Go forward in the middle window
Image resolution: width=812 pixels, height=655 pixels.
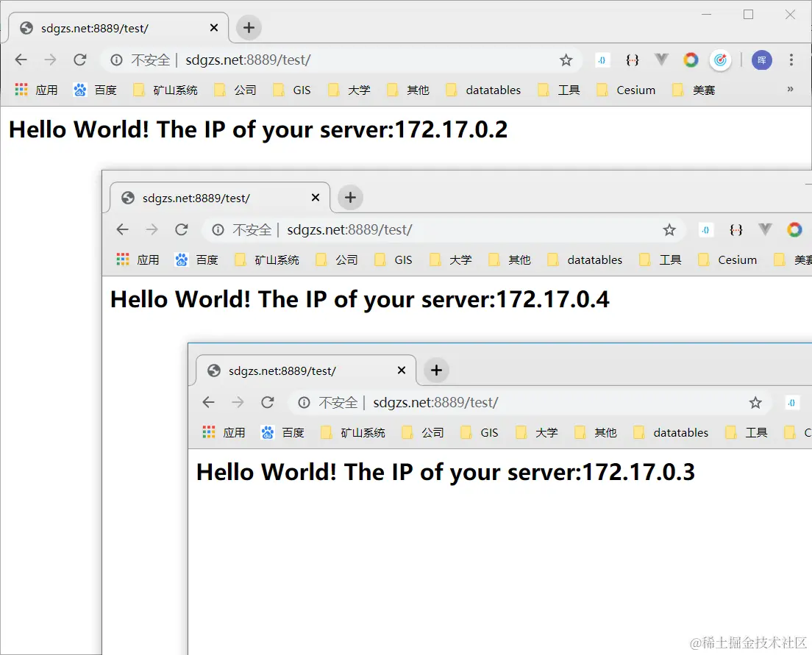click(x=152, y=229)
